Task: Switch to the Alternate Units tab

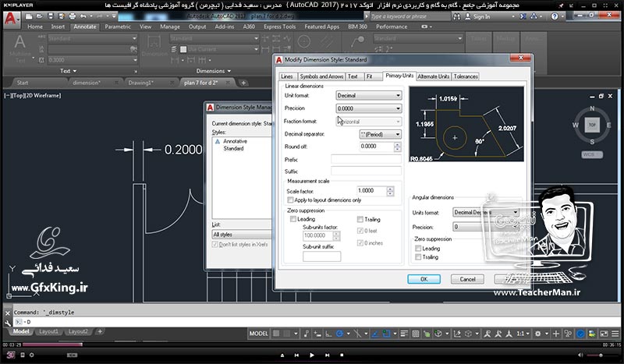Action: (x=433, y=76)
